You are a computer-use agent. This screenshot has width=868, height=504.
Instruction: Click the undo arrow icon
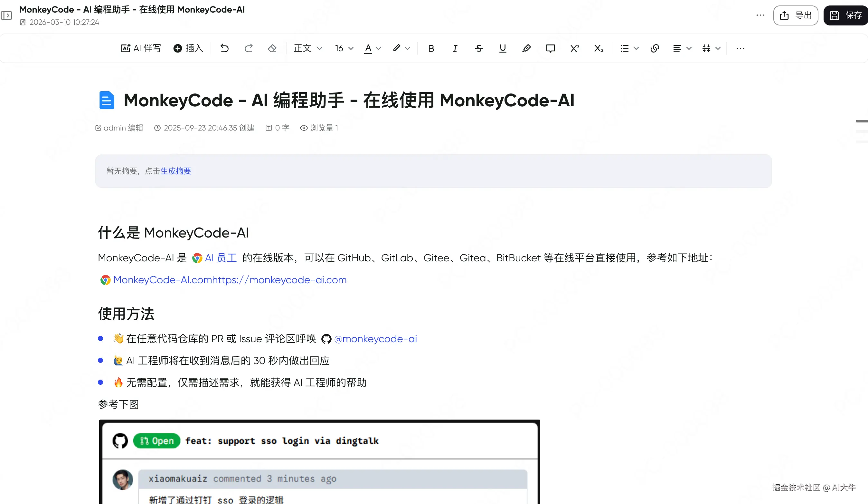224,48
